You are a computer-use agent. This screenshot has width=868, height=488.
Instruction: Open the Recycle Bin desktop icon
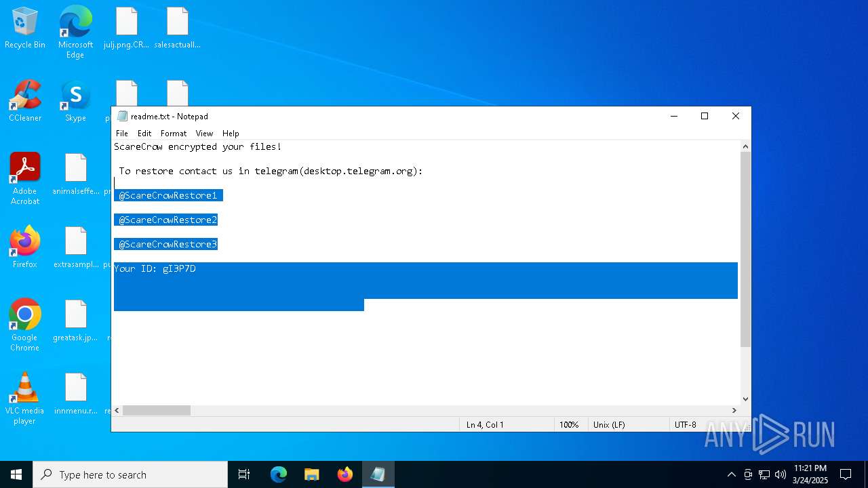click(x=25, y=28)
